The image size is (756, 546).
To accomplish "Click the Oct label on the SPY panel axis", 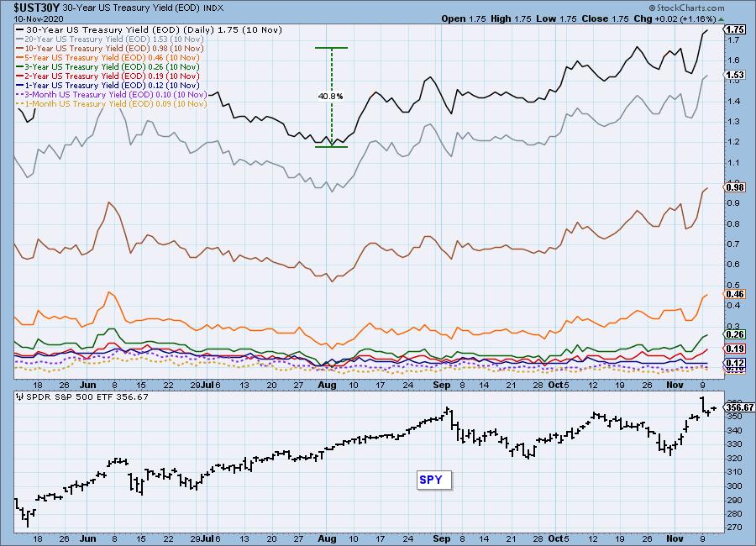I will click(555, 538).
